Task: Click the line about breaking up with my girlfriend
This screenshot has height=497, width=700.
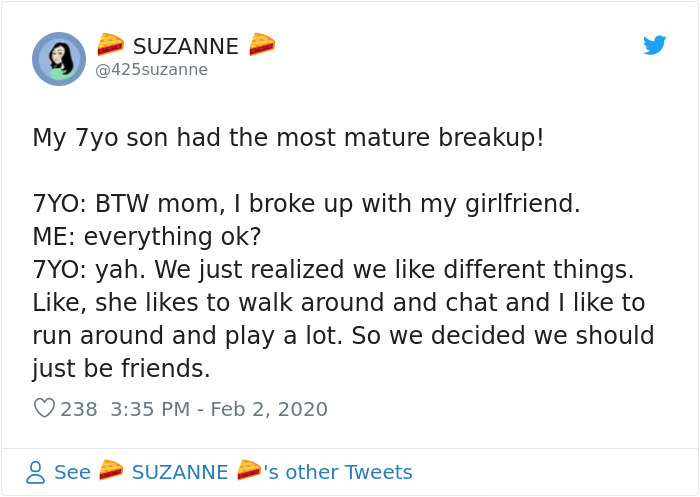Action: coord(306,204)
